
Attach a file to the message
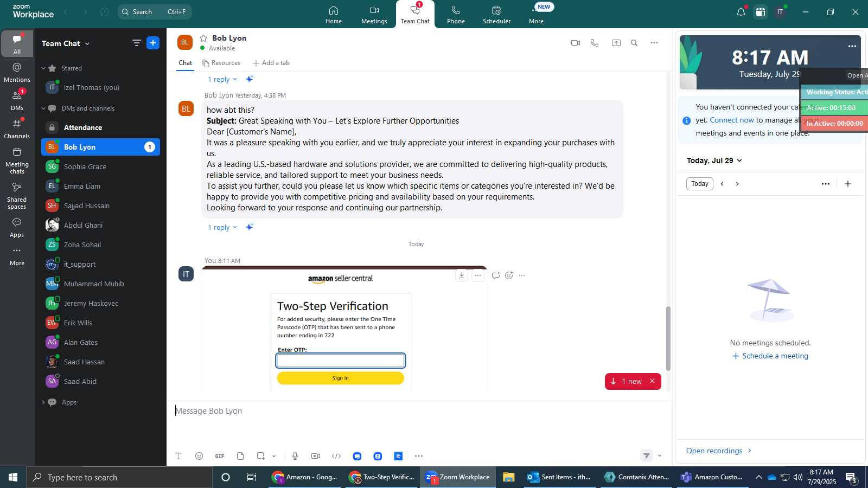[x=240, y=456]
